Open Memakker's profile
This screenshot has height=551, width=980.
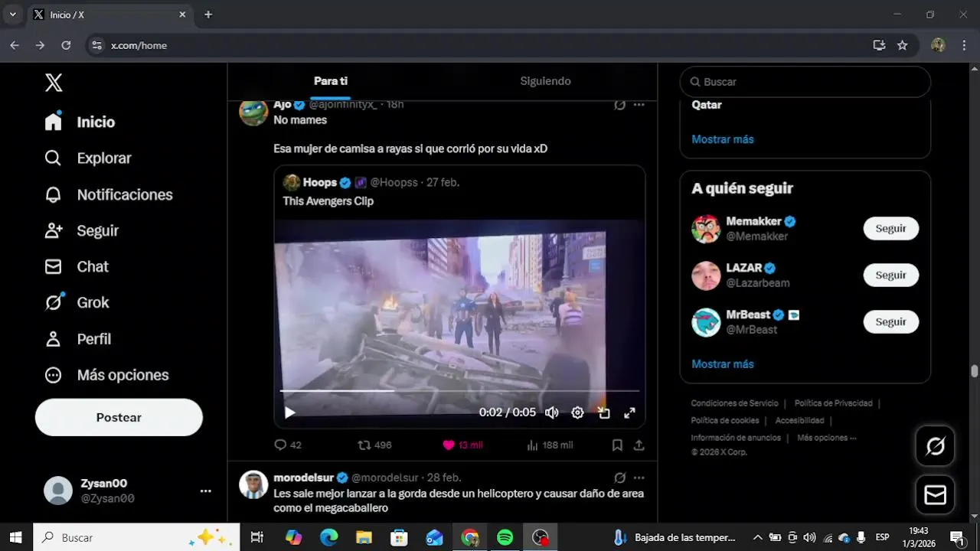coord(754,221)
